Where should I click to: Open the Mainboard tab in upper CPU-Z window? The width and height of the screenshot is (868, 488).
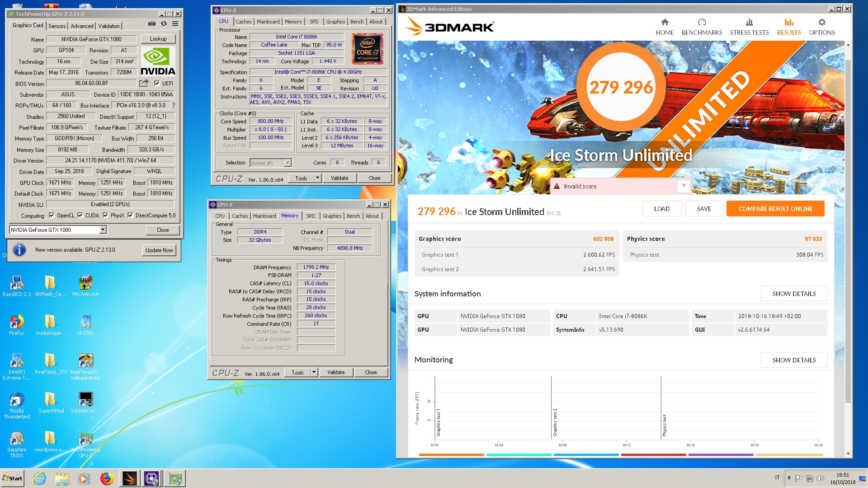[268, 22]
